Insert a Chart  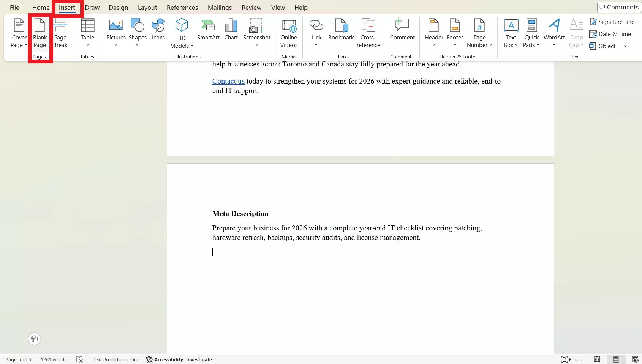[231, 30]
